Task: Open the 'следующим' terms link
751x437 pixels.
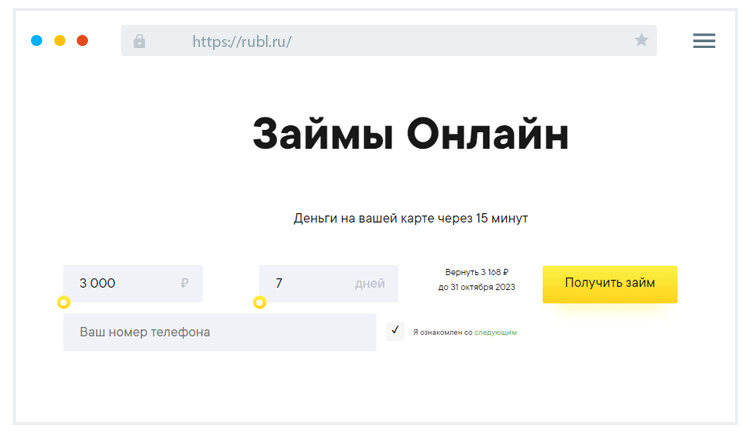Action: pyautogui.click(x=495, y=332)
